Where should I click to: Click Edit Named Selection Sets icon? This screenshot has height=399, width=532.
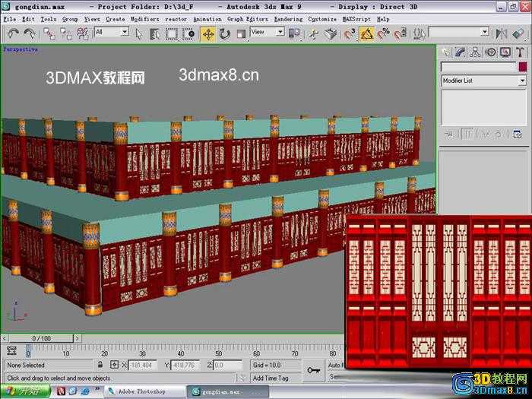pyautogui.click(x=420, y=34)
